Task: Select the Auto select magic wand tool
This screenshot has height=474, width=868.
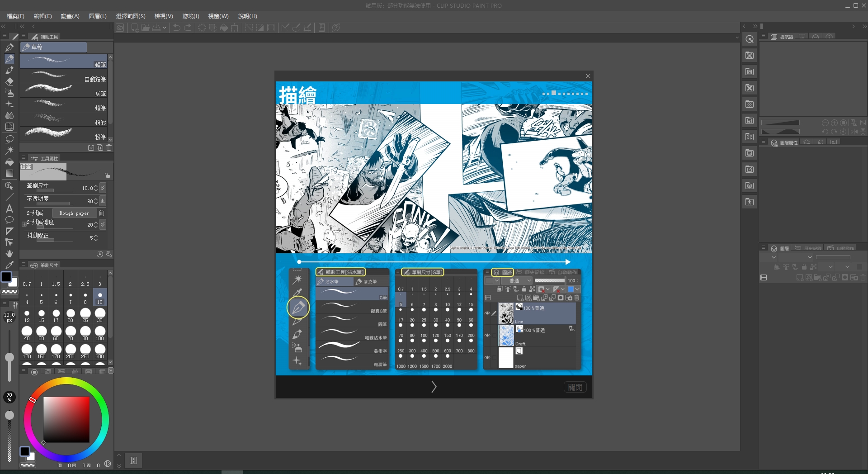Action: [9, 150]
